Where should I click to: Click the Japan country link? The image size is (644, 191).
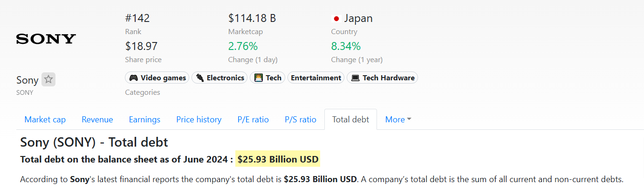pos(358,19)
